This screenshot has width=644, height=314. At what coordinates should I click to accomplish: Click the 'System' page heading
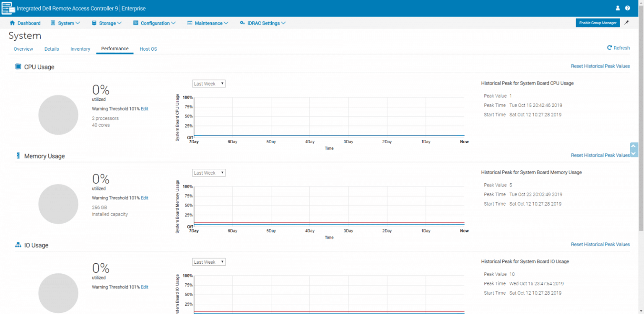tap(25, 36)
